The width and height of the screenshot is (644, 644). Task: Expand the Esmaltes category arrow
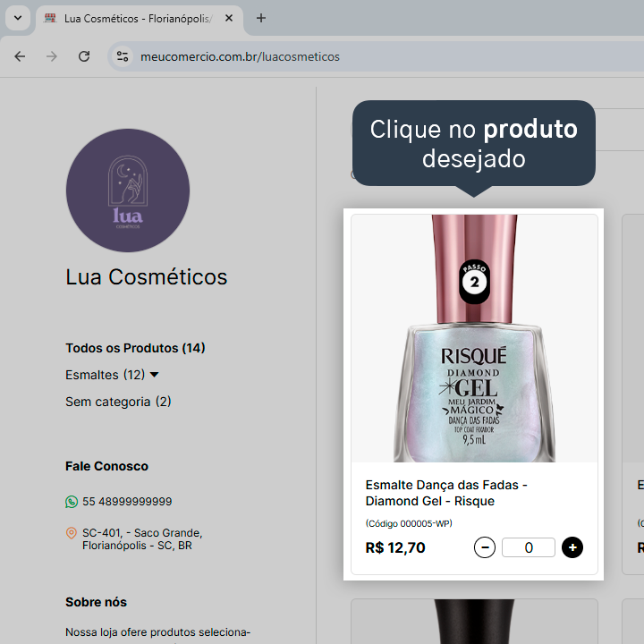pos(155,375)
